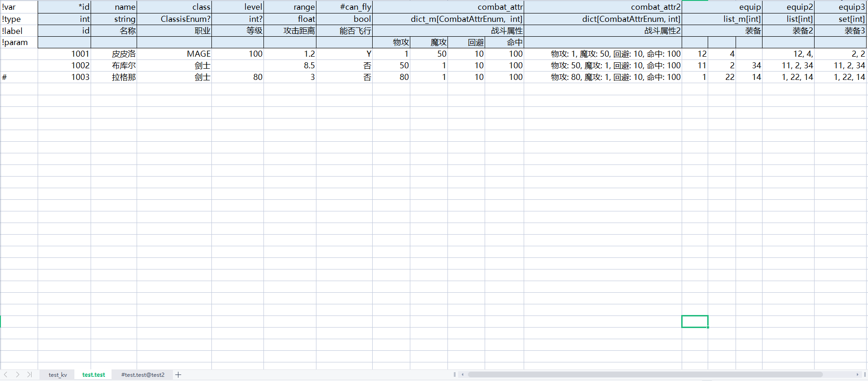Select the !param cell
Screen dimensions: 868x381
point(19,42)
